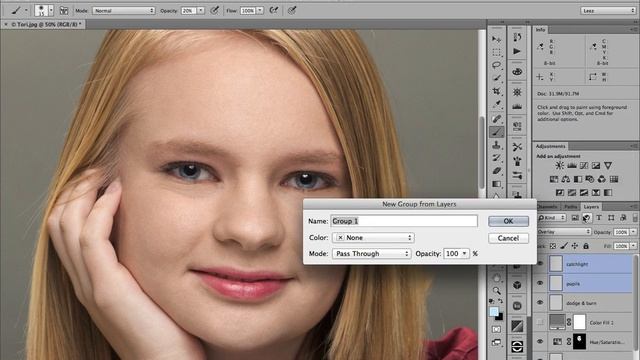The image size is (640, 360).
Task: Select the Clone Stamp tool
Action: pos(496,145)
